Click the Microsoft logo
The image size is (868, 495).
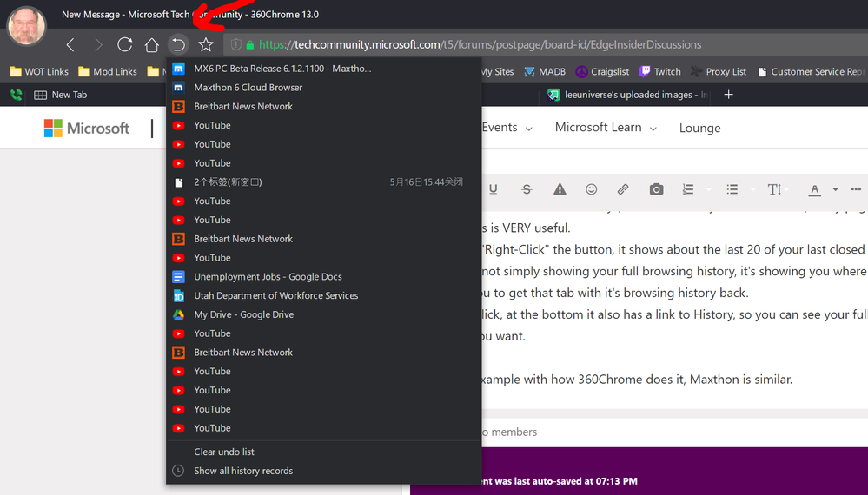[86, 129]
